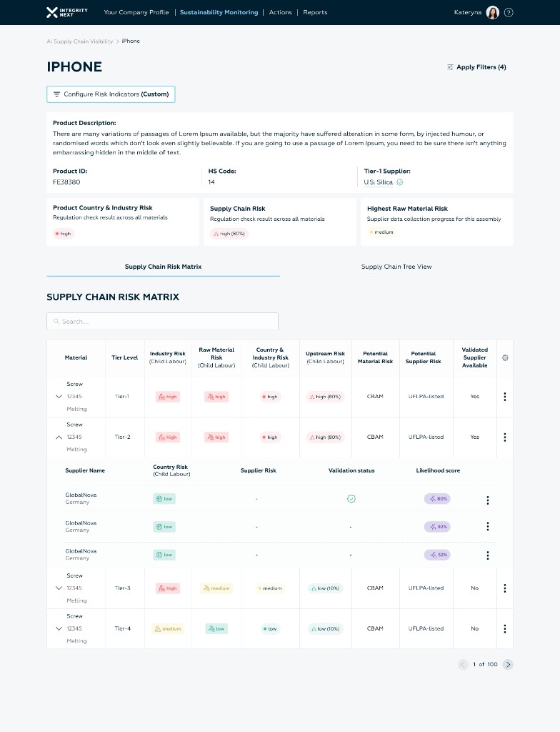Open the help question mark icon

[x=509, y=13]
